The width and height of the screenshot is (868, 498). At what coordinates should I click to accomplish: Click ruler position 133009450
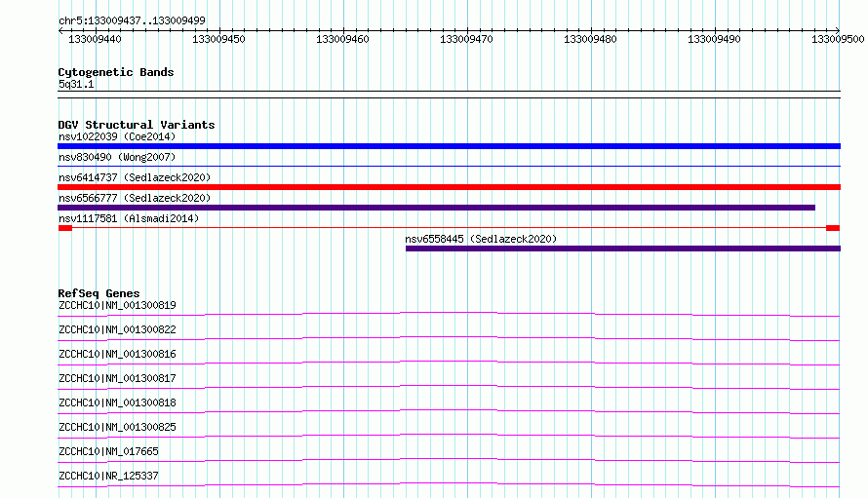tap(218, 39)
